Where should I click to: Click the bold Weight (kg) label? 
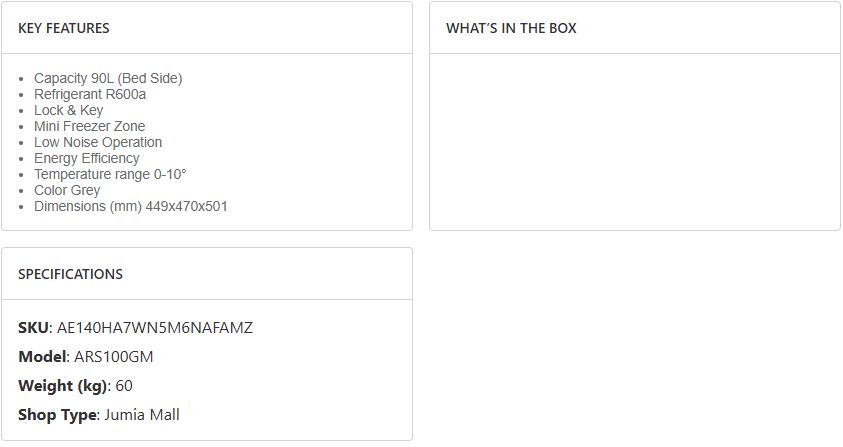coord(62,386)
